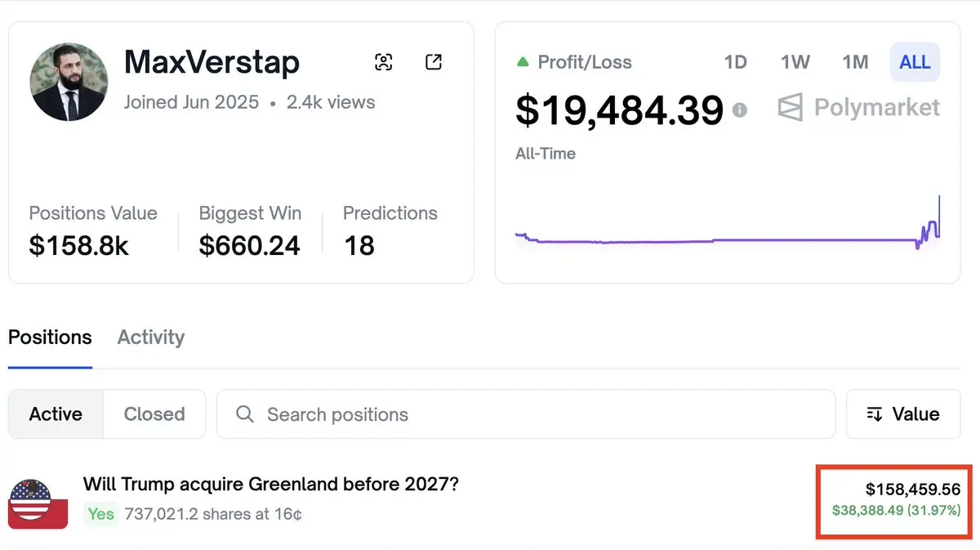Open "Will Trump acquire Greenland before 2027?" market
The image size is (980, 550).
pyautogui.click(x=270, y=484)
